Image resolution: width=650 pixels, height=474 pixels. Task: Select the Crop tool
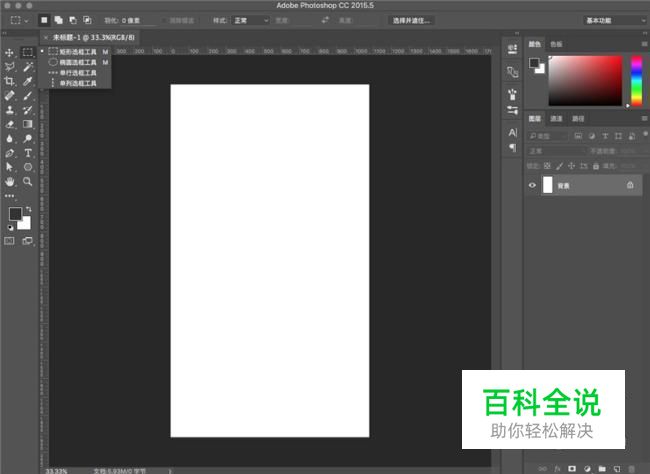pyautogui.click(x=10, y=81)
